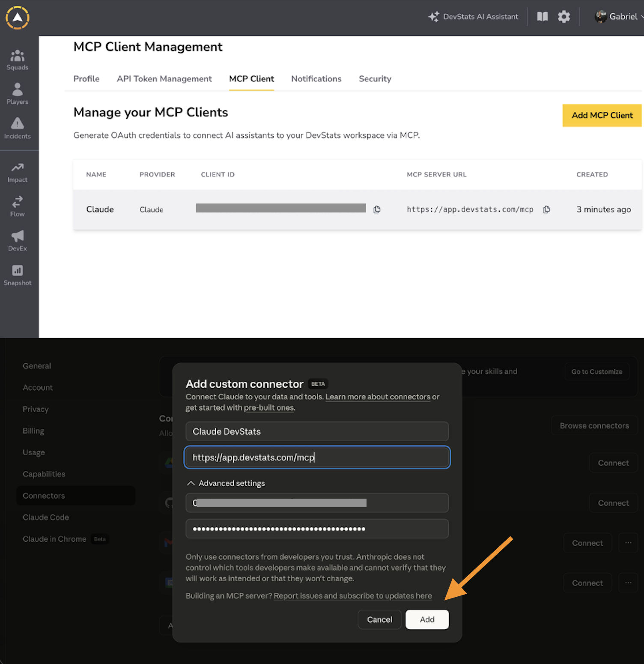Open the DevEx sidebar section

pos(18,241)
